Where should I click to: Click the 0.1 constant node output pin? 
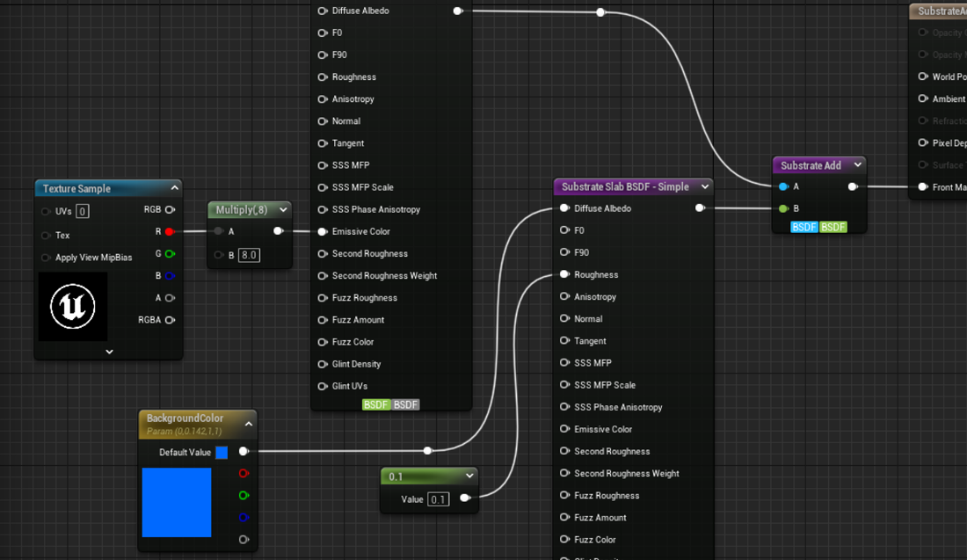(x=465, y=498)
